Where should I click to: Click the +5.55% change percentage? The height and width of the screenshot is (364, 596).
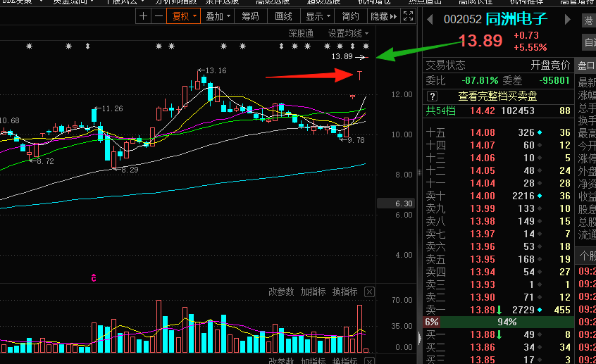(x=530, y=47)
